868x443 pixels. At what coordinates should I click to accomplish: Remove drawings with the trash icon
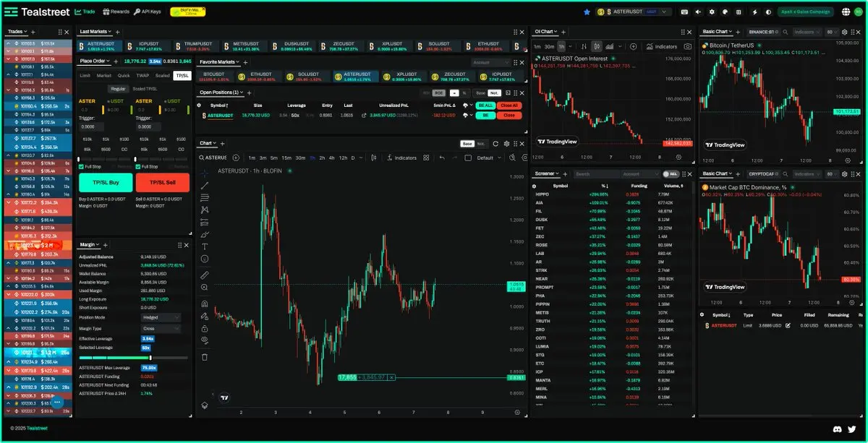[x=205, y=357]
